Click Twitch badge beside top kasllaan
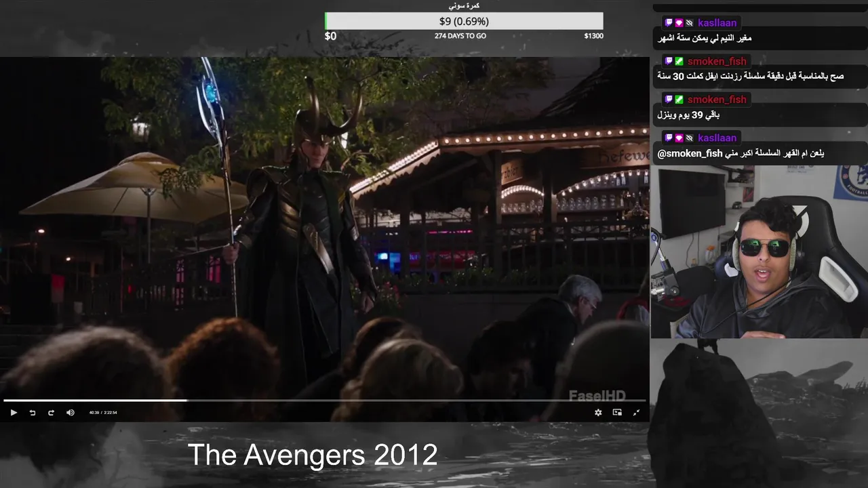 (669, 23)
